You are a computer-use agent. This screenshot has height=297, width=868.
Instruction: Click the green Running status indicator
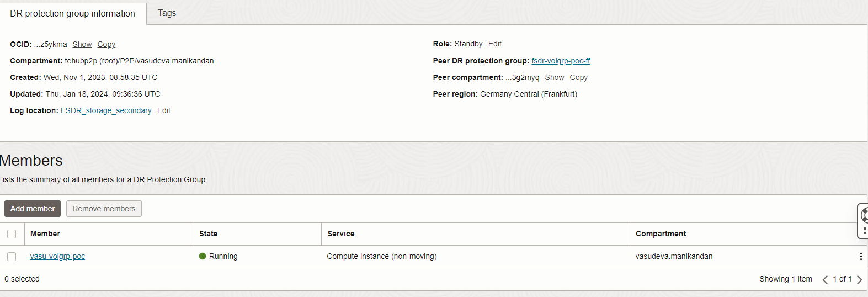click(x=203, y=256)
